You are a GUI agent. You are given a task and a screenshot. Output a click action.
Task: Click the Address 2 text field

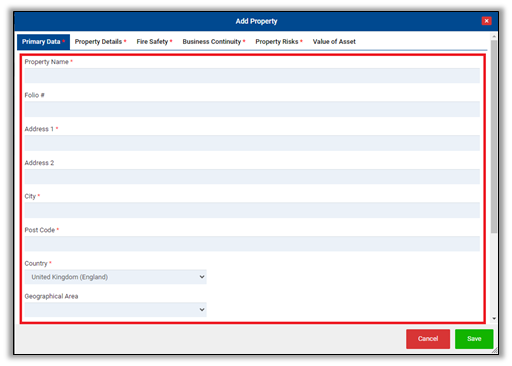[252, 176]
